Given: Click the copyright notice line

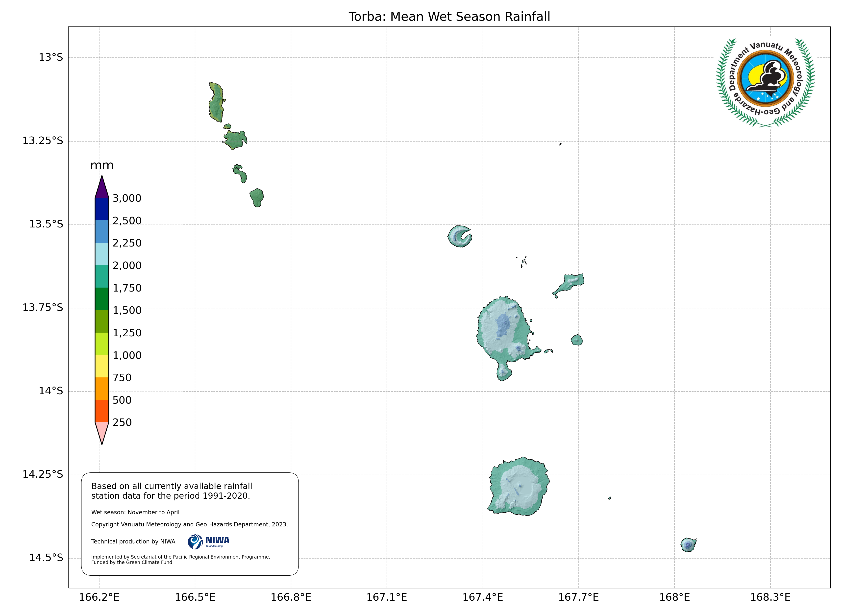Looking at the screenshot, I should (189, 524).
